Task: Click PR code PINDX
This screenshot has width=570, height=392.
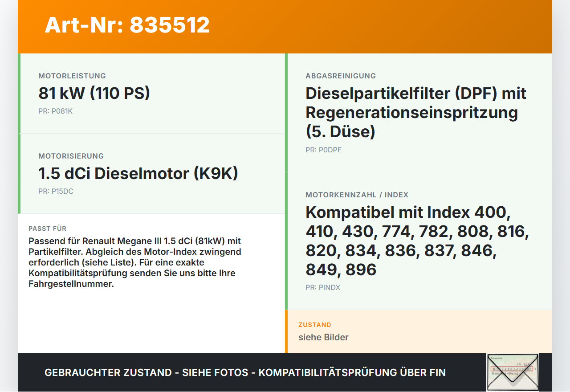Action: (x=323, y=287)
